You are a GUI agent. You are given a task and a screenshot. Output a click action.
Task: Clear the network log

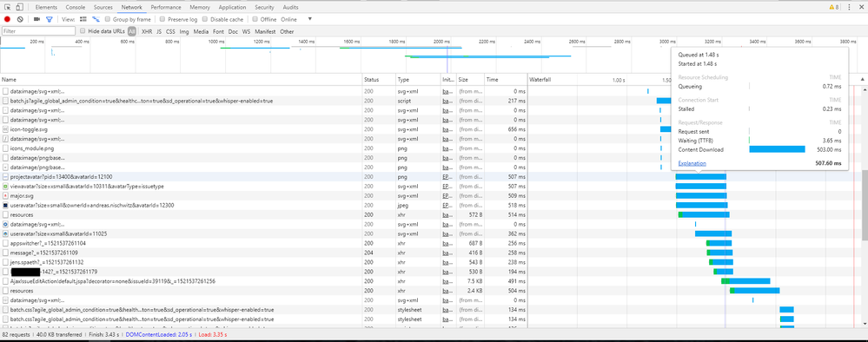pos(20,19)
